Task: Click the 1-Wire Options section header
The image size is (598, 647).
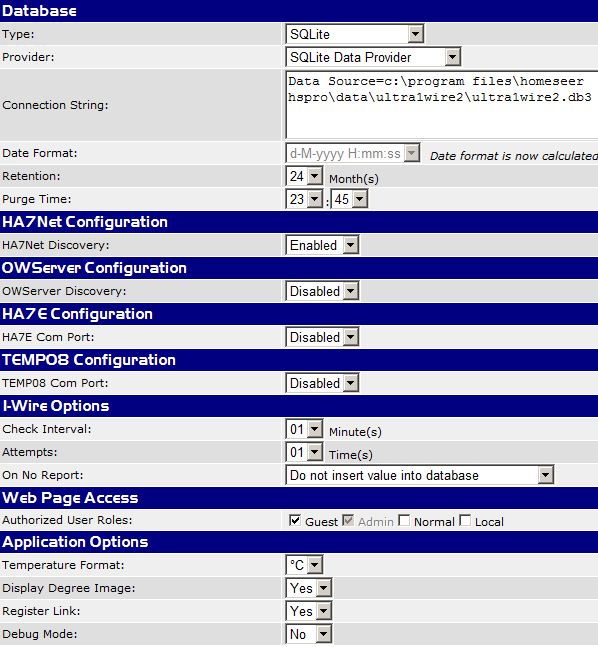Action: (299, 406)
